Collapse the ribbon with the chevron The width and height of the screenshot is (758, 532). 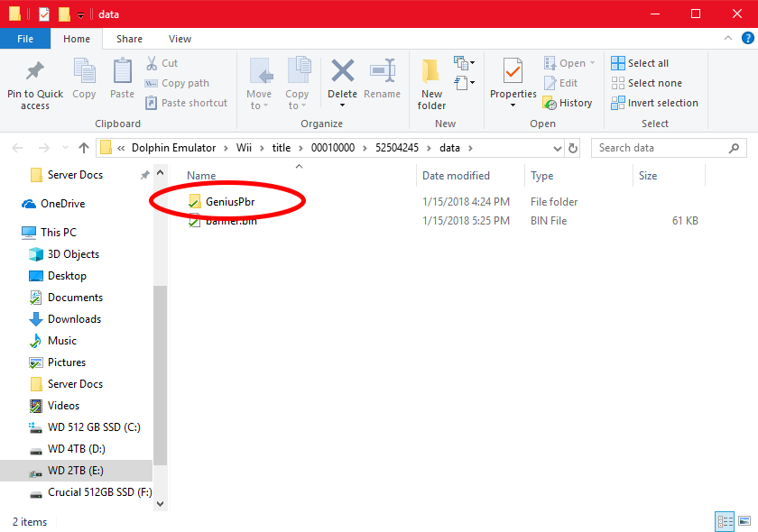(726, 39)
